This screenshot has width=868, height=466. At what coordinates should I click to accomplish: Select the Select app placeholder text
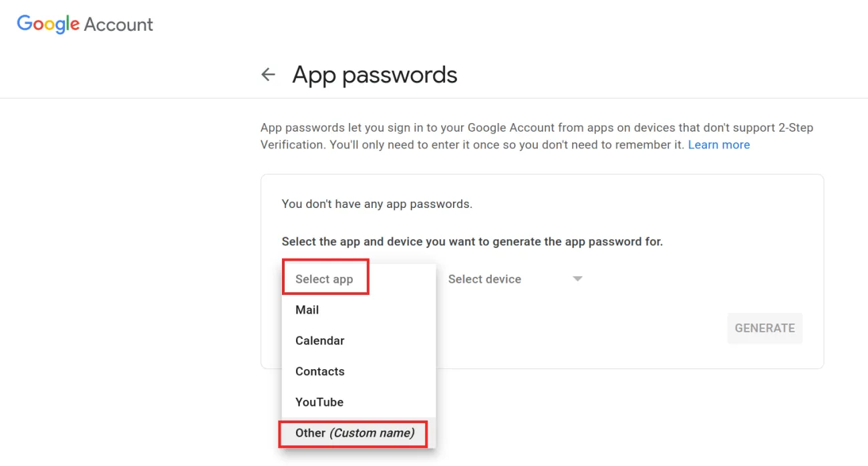pyautogui.click(x=324, y=279)
